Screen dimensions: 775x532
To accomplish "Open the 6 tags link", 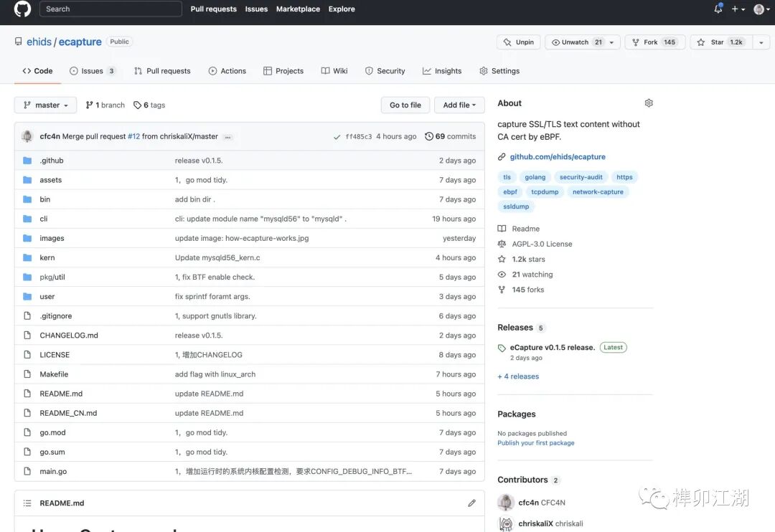I will (x=149, y=105).
